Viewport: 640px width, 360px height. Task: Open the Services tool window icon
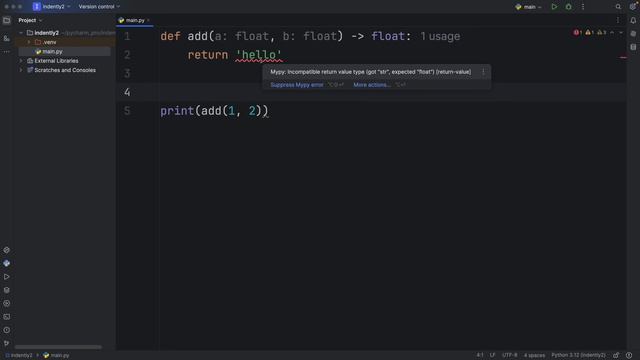[7, 303]
